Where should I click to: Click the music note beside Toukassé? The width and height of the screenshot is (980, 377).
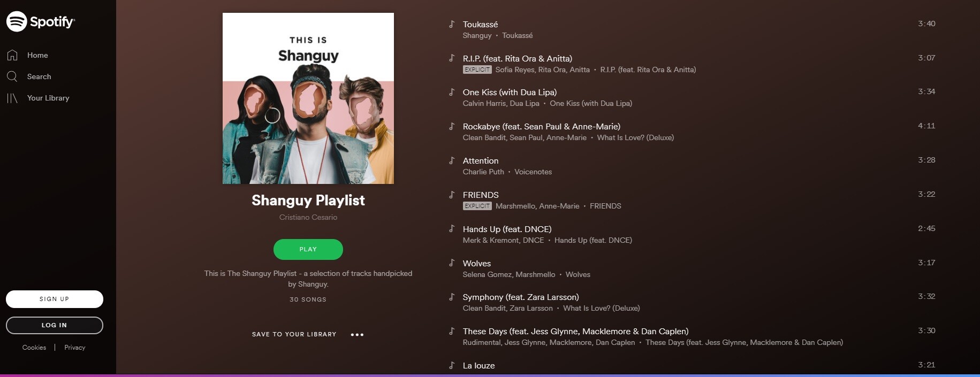[x=452, y=24]
